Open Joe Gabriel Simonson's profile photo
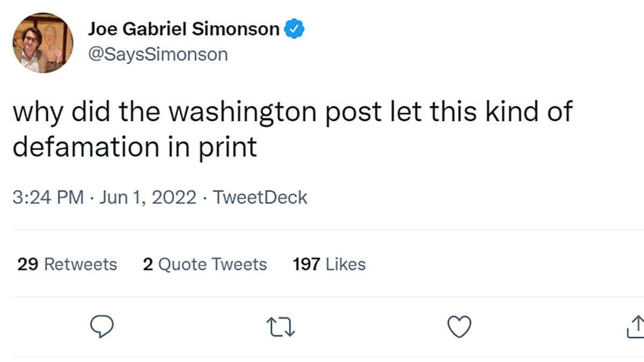Screen dimensions: 644x362 coord(42,43)
